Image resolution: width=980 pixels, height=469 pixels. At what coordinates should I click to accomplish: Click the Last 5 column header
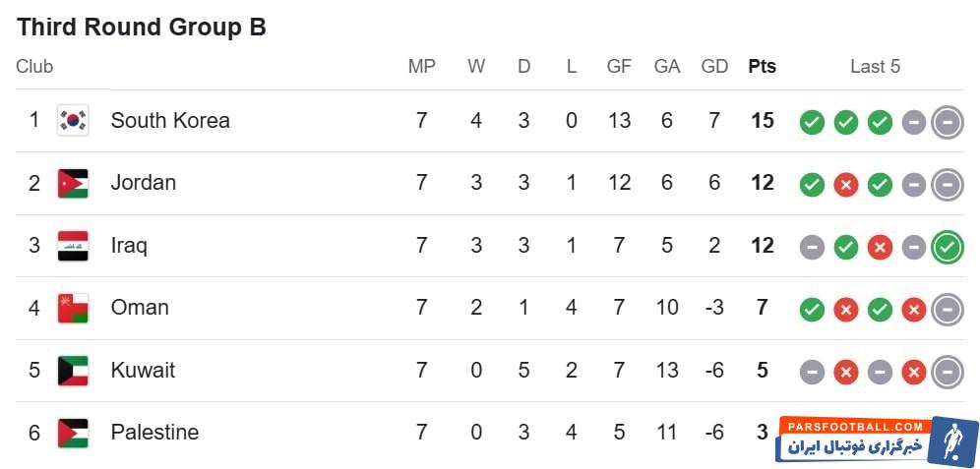coord(875,67)
